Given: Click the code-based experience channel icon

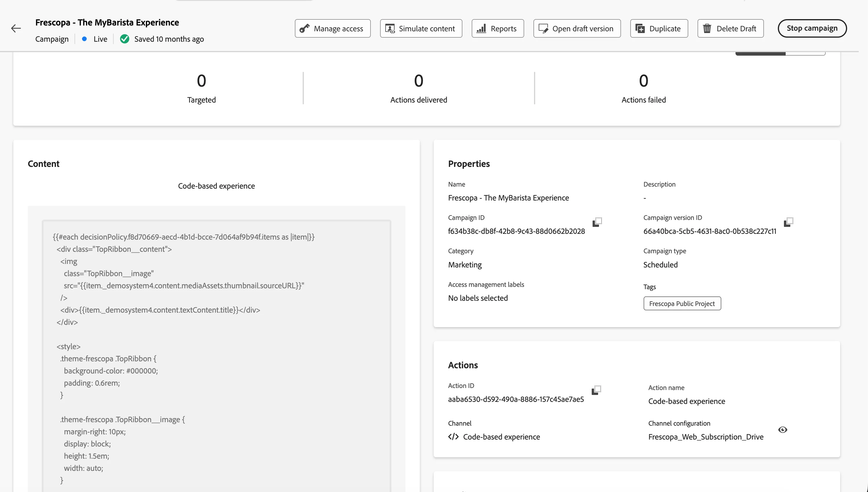Looking at the screenshot, I should (453, 437).
